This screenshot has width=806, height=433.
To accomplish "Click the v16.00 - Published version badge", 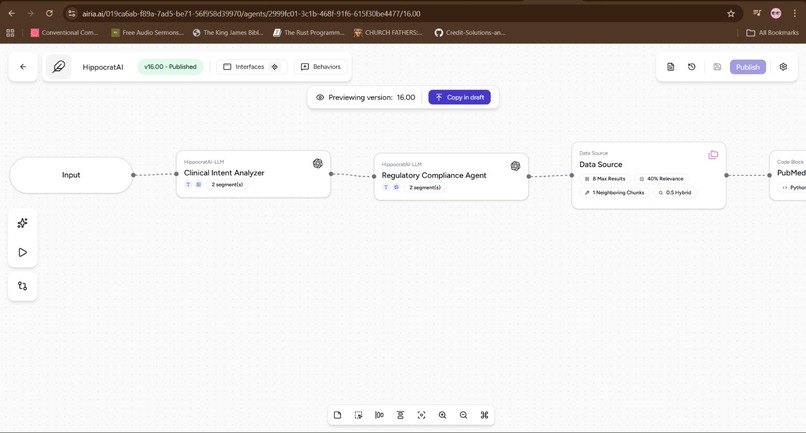I will (x=170, y=67).
